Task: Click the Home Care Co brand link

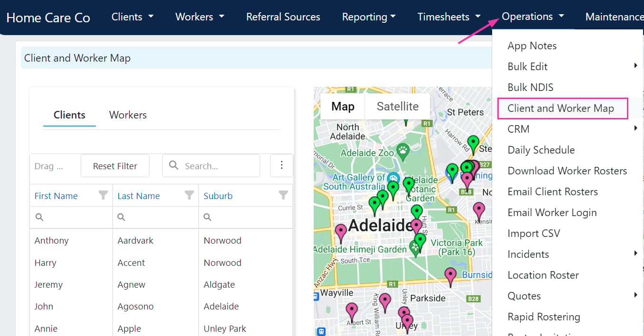Action: pos(48,18)
